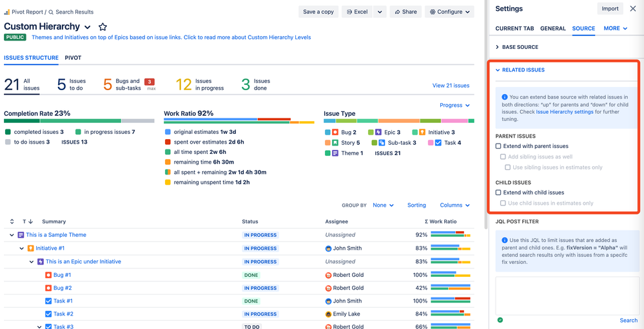Switch to the ISSUES STRUCTURE tab

click(x=31, y=58)
